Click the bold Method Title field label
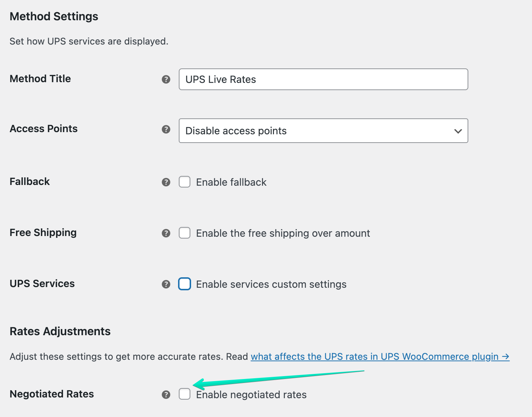Image resolution: width=532 pixels, height=417 pixels. click(40, 79)
